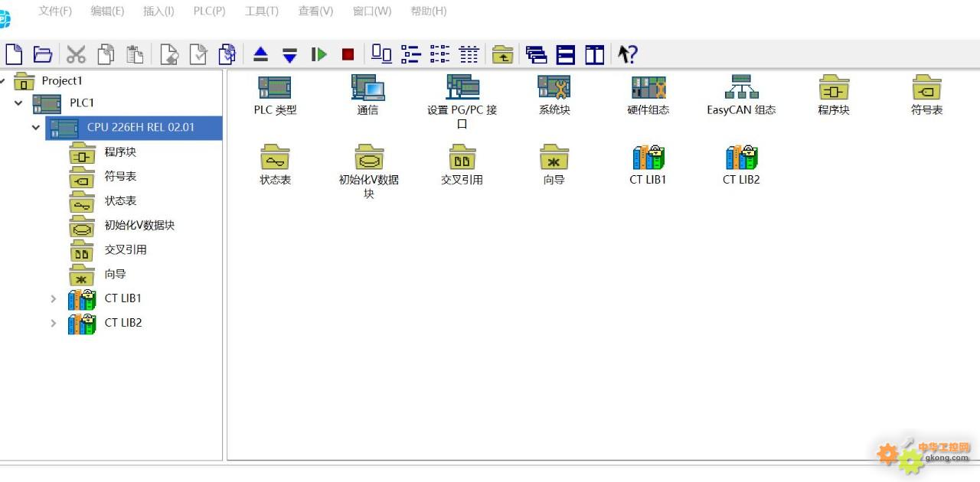This screenshot has width=980, height=482.
Task: Open the 工具(T) menu
Action: pyautogui.click(x=262, y=11)
